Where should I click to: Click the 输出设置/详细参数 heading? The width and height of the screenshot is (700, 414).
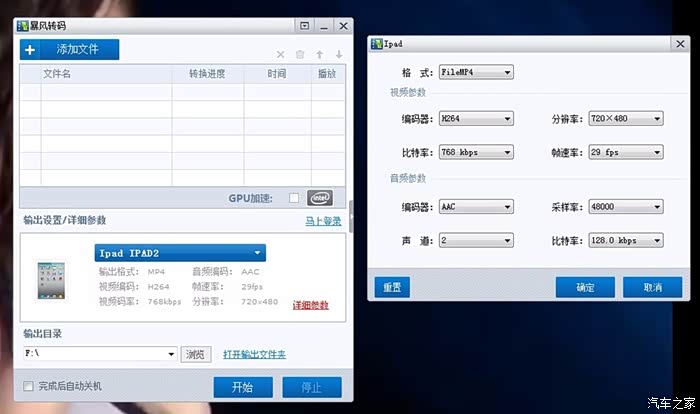(65, 220)
